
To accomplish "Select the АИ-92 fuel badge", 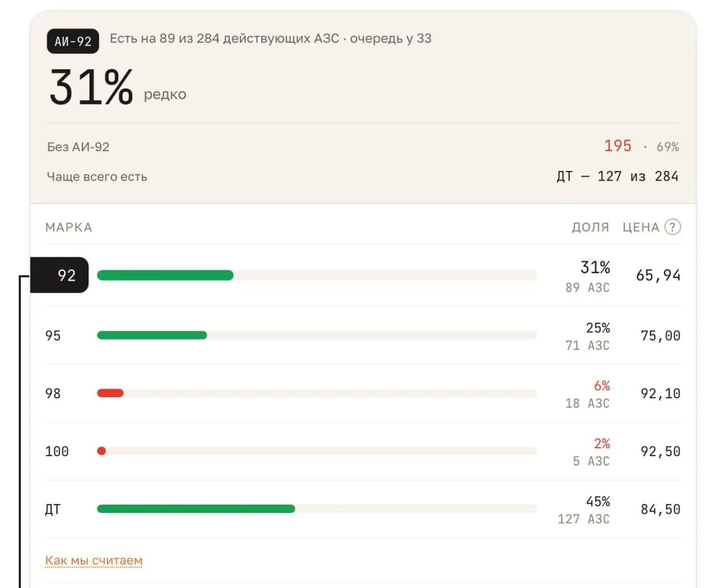I will pos(73,41).
